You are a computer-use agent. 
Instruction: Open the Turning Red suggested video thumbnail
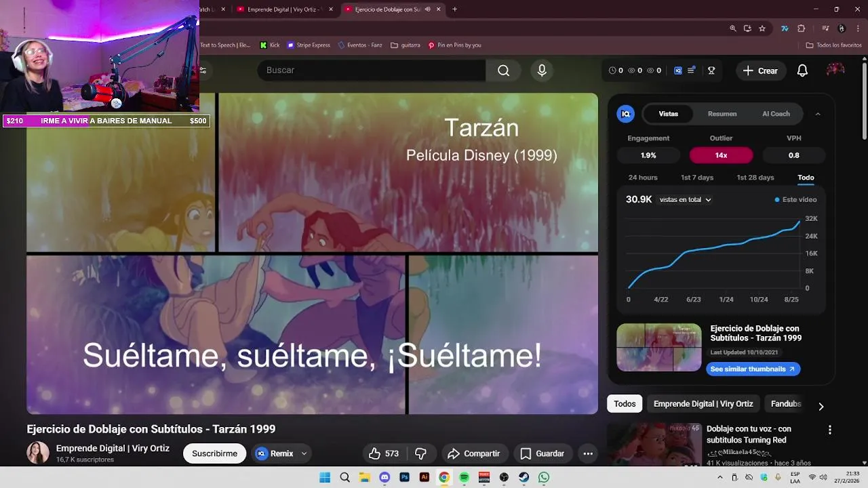(654, 445)
